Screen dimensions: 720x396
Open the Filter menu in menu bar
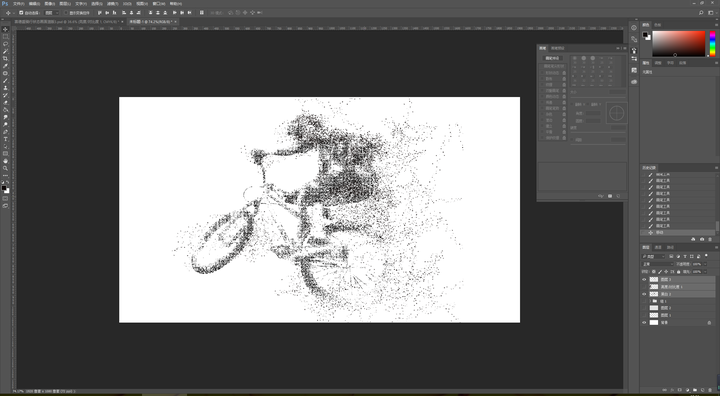112,3
